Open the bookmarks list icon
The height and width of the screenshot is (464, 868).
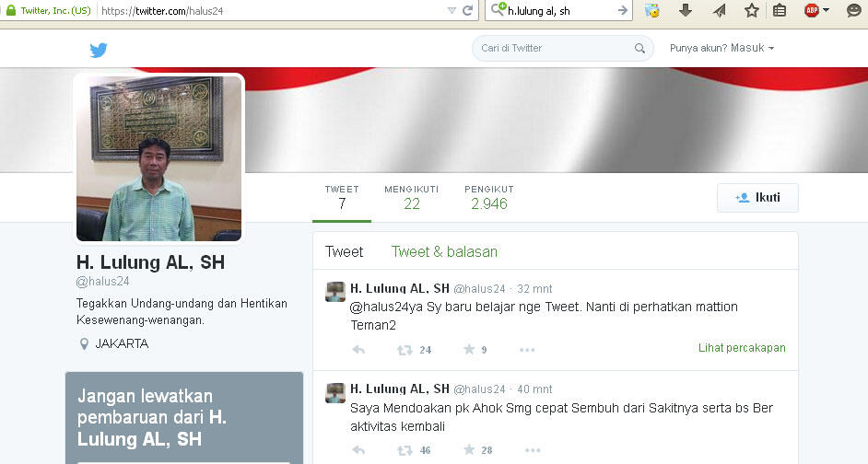point(780,10)
